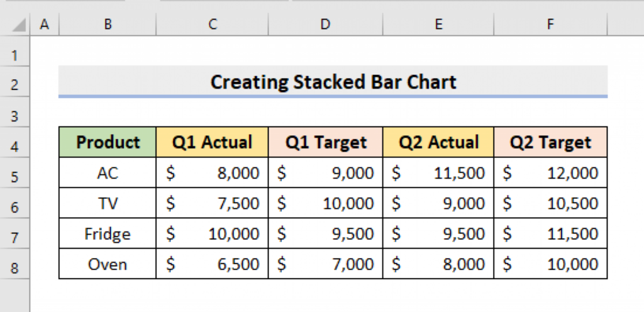Select column C header
644x312 pixels.
tap(213, 25)
